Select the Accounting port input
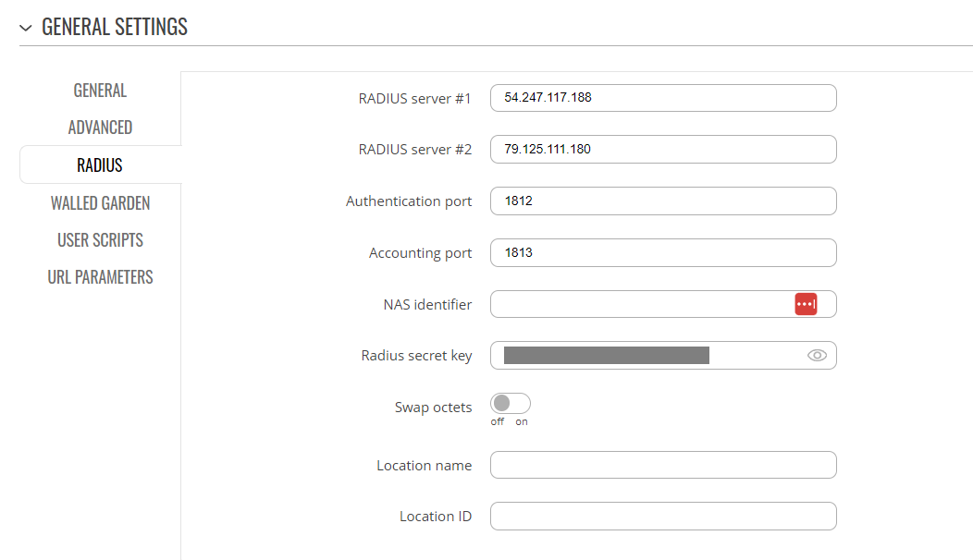Image resolution: width=973 pixels, height=560 pixels. pos(662,252)
